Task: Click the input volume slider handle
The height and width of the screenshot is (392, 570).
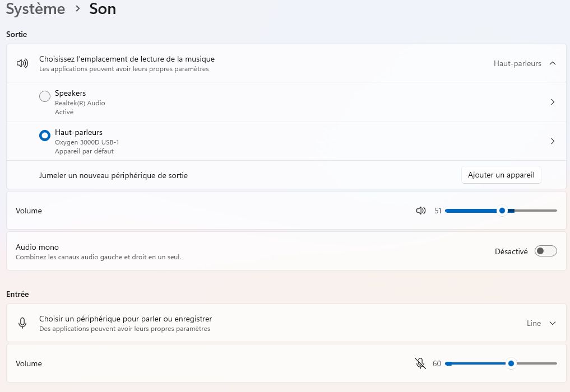Action: [x=511, y=363]
